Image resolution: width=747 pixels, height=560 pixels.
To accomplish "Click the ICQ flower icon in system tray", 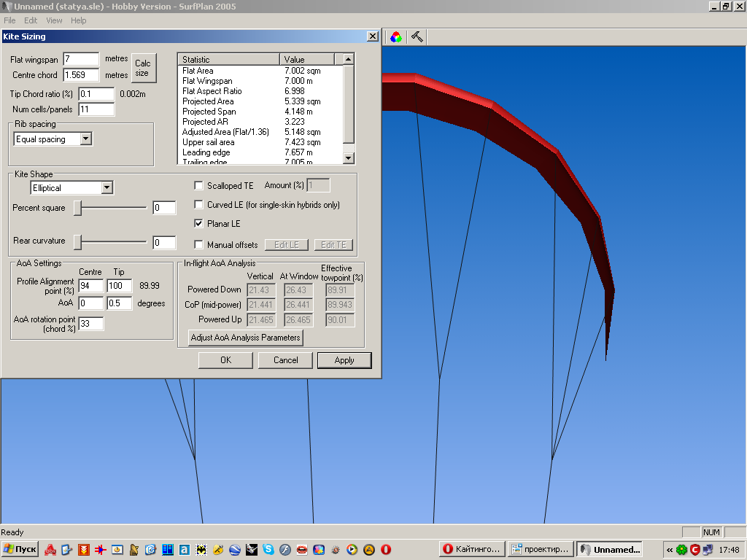I will point(681,549).
